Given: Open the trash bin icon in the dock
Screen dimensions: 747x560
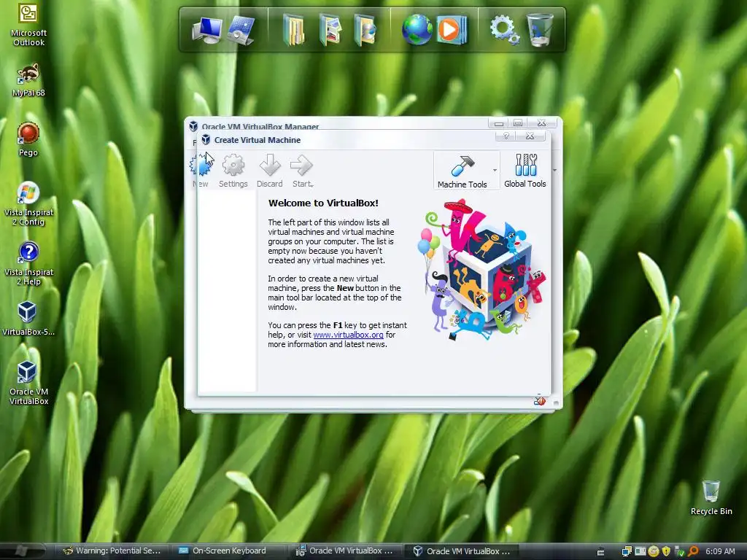Looking at the screenshot, I should coord(540,29).
